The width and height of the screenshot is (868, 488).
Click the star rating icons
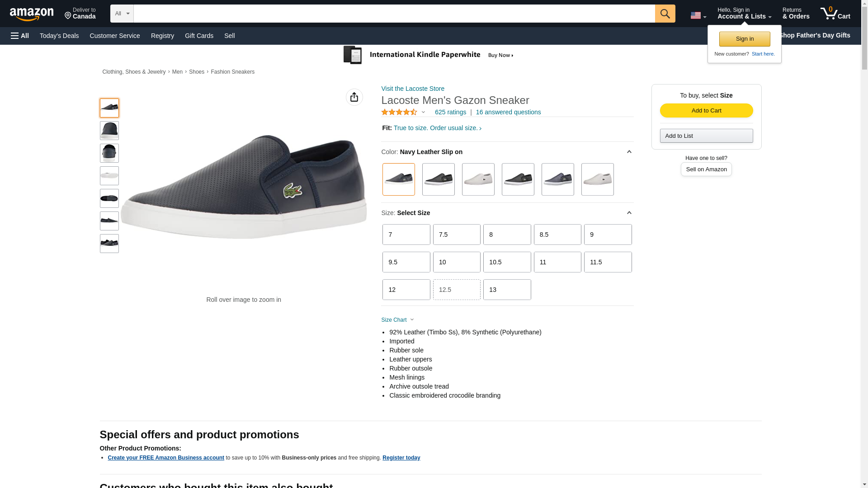[x=399, y=112]
